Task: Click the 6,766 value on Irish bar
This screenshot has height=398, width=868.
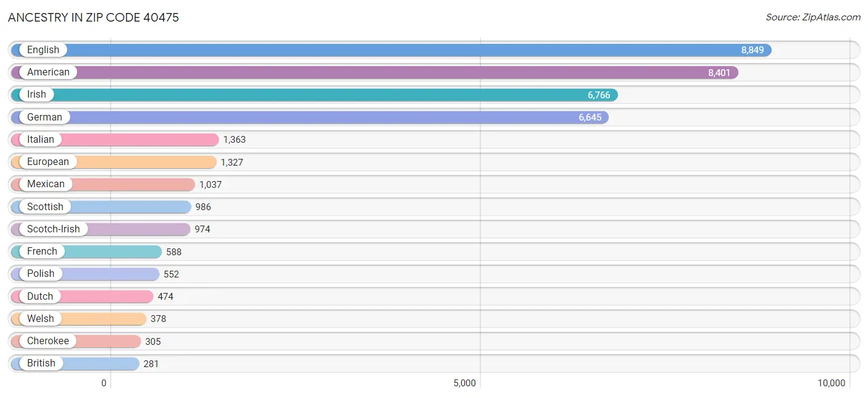Action: (x=599, y=95)
